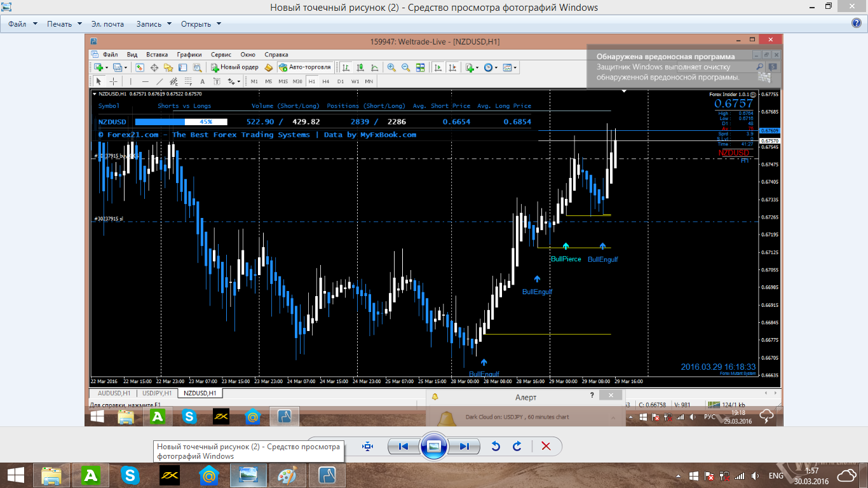Open the Navigator folder-star icon
868x488 pixels.
[168, 67]
